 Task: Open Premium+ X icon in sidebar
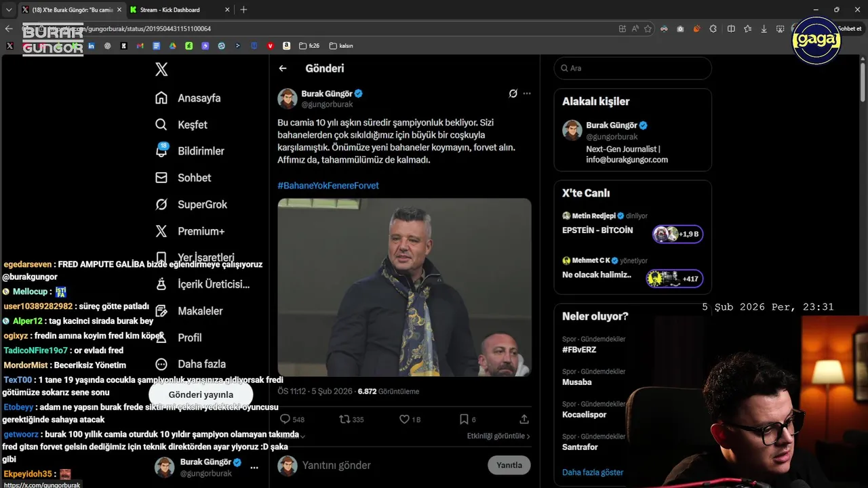coord(161,231)
